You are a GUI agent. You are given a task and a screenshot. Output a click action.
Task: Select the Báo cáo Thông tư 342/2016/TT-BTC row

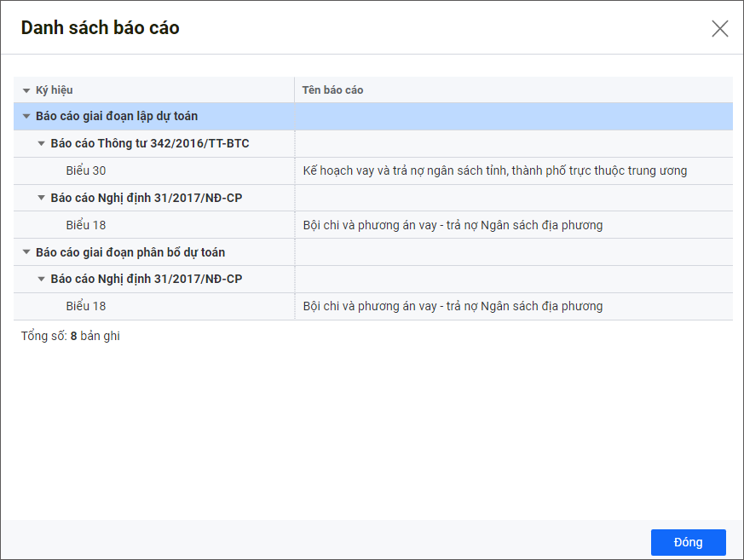click(150, 144)
